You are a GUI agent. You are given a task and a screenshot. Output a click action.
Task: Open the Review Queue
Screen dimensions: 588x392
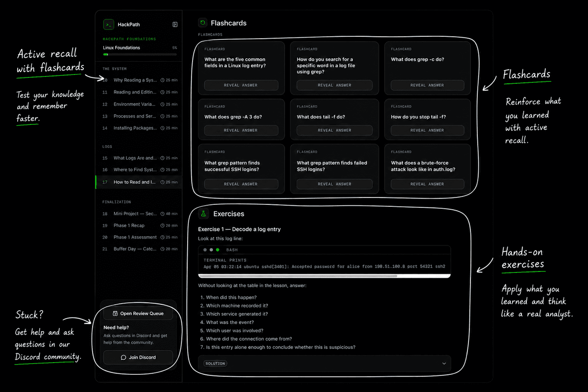click(138, 314)
